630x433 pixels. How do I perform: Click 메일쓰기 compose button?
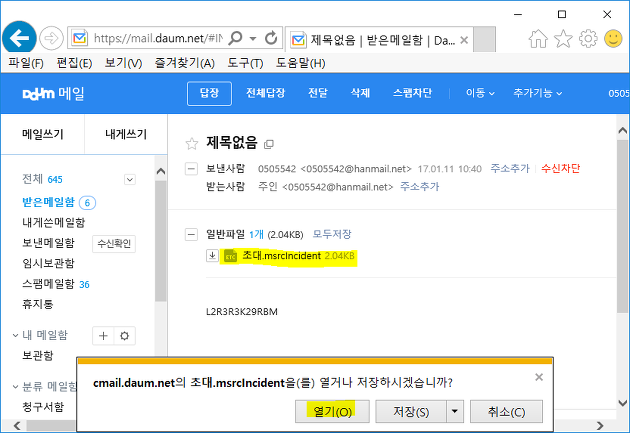click(43, 134)
